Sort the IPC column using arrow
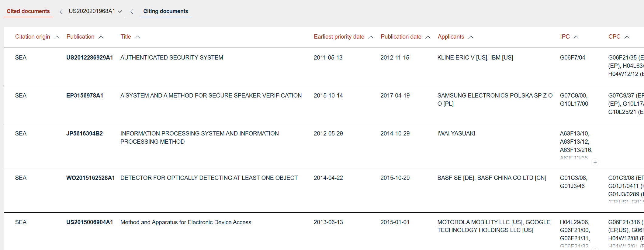Viewport: 644px width, 250px height. (x=576, y=37)
